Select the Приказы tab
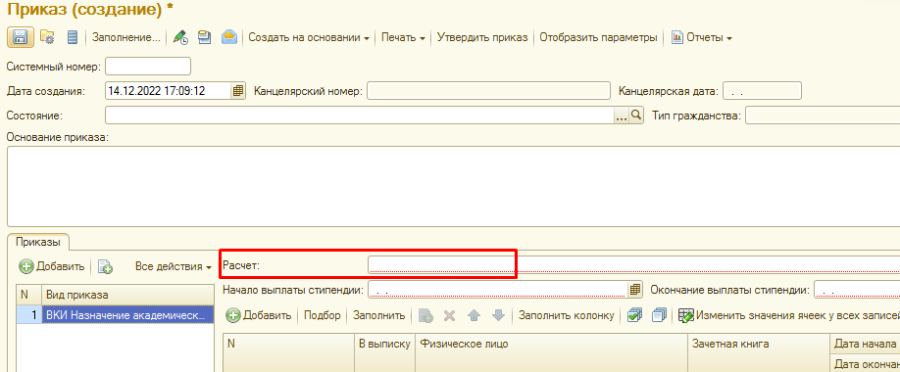This screenshot has height=372, width=900. [x=38, y=242]
